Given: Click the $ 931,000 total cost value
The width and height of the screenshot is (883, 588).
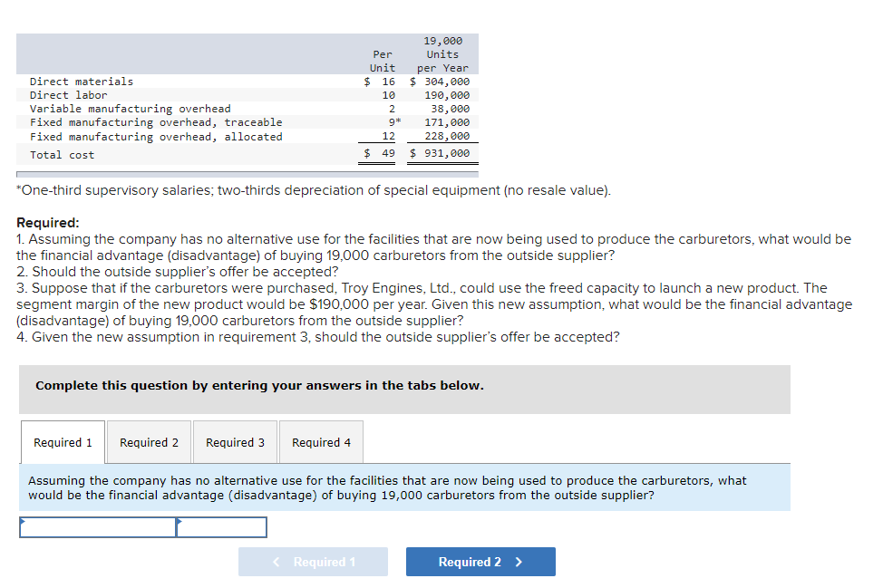Looking at the screenshot, I should point(440,153).
